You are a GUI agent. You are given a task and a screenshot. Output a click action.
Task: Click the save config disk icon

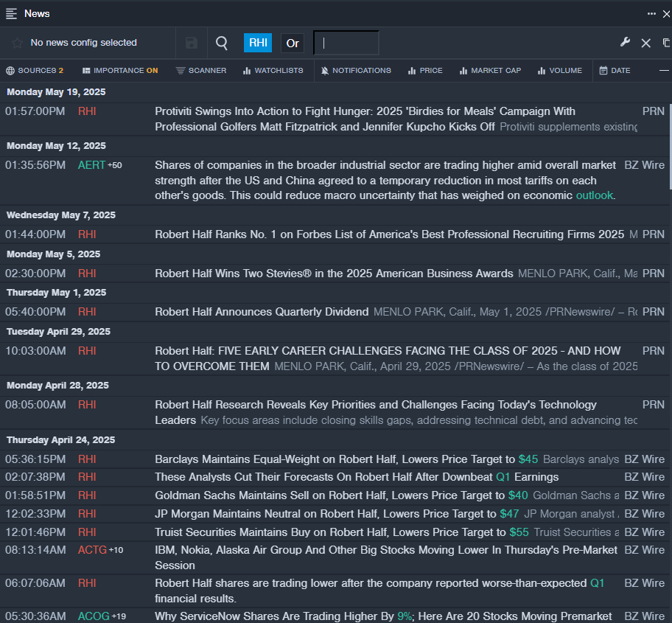[191, 43]
